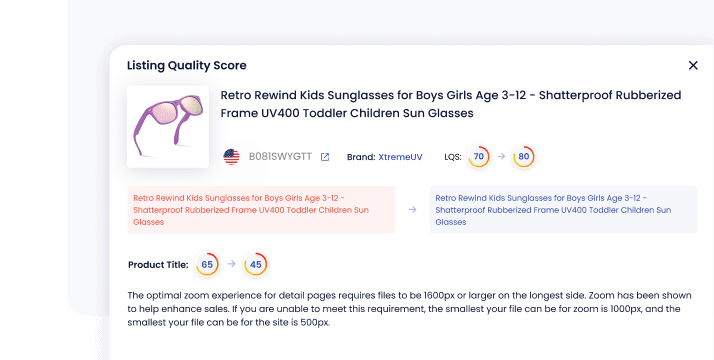Click the arrow between LQS scores
The height and width of the screenshot is (360, 714).
tap(501, 157)
